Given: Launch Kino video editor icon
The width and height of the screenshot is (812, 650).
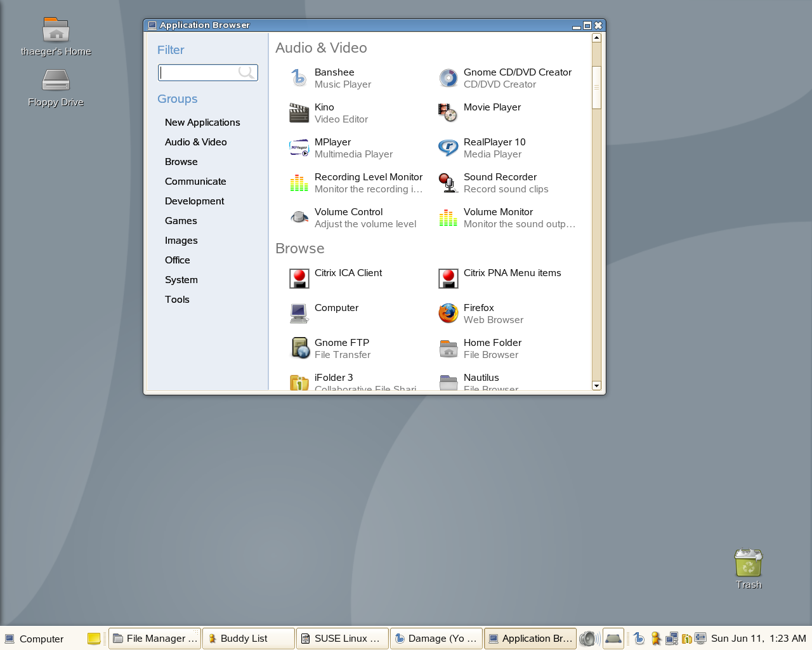Looking at the screenshot, I should point(299,113).
